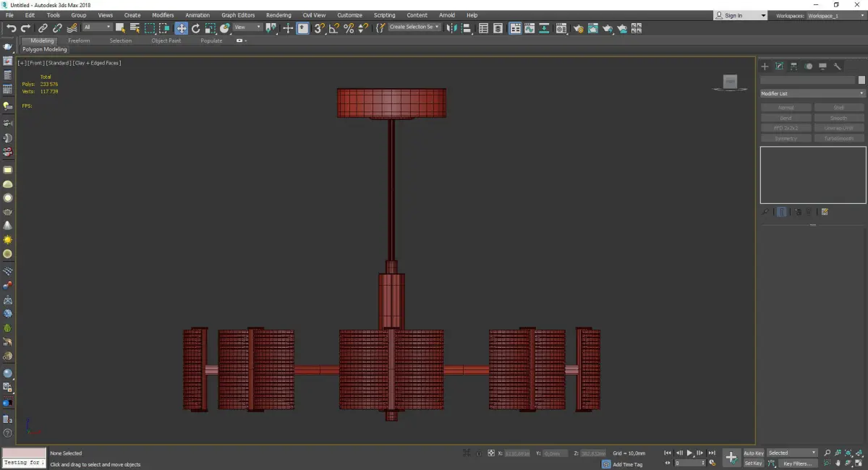Activate the Select and Rotate tool
This screenshot has height=470, width=868.
tap(195, 28)
